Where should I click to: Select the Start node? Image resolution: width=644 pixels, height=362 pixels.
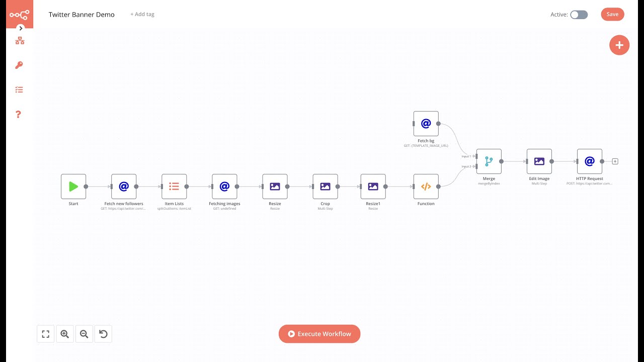click(73, 187)
